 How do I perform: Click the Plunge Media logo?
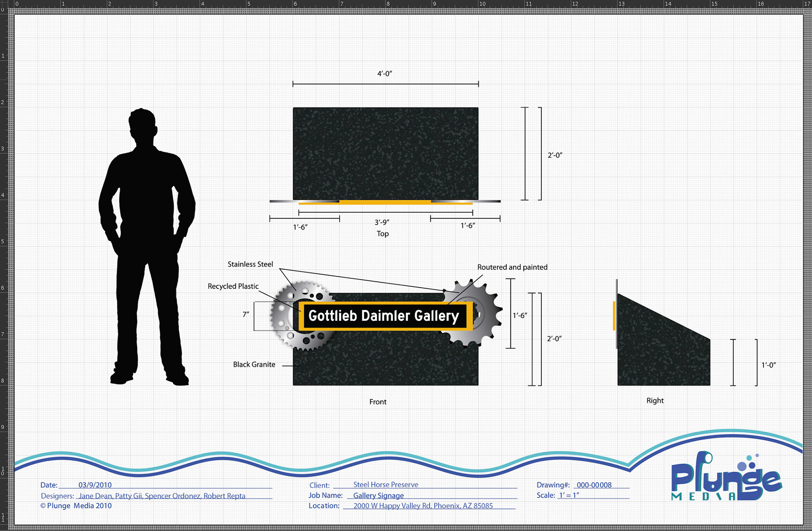pos(727,477)
